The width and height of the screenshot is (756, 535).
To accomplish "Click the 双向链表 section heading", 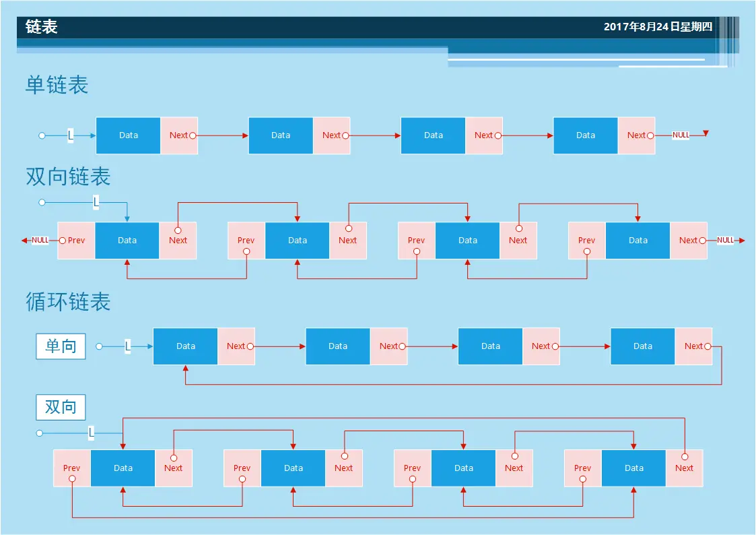I will click(x=68, y=177).
